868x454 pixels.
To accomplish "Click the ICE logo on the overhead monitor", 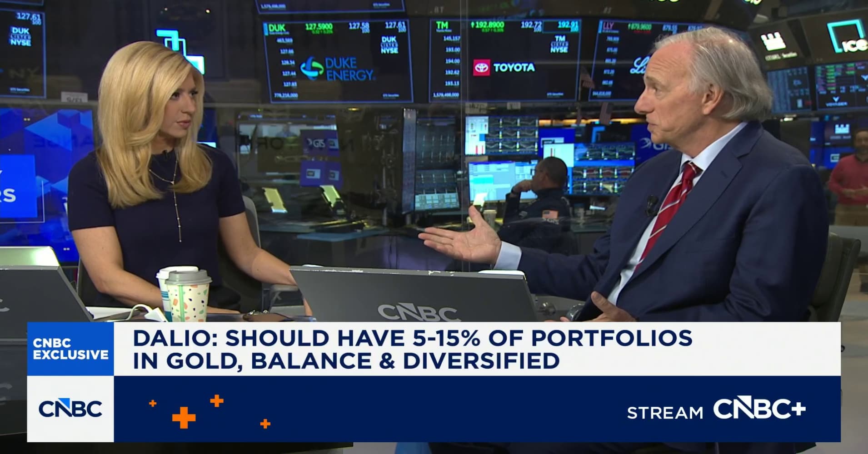I will (847, 36).
